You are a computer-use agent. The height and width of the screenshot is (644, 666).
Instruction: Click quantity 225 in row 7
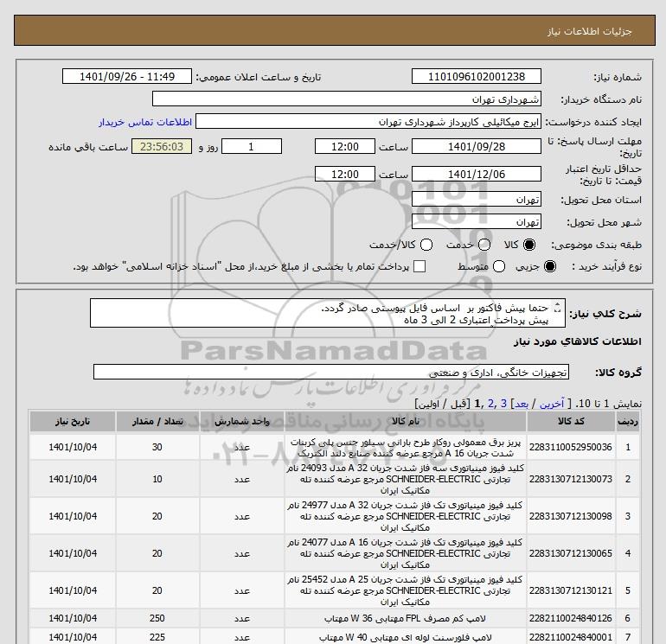tap(157, 637)
